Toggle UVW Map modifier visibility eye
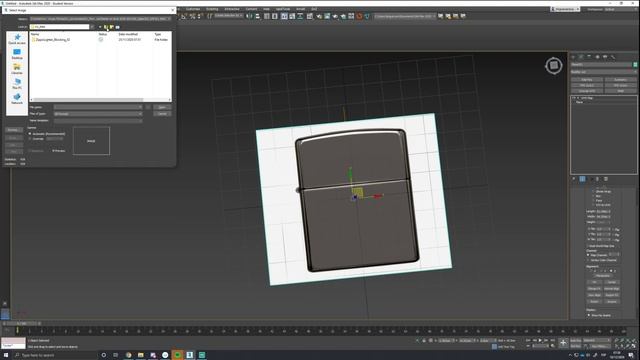Screen dimensions: 640x360 click(x=574, y=98)
